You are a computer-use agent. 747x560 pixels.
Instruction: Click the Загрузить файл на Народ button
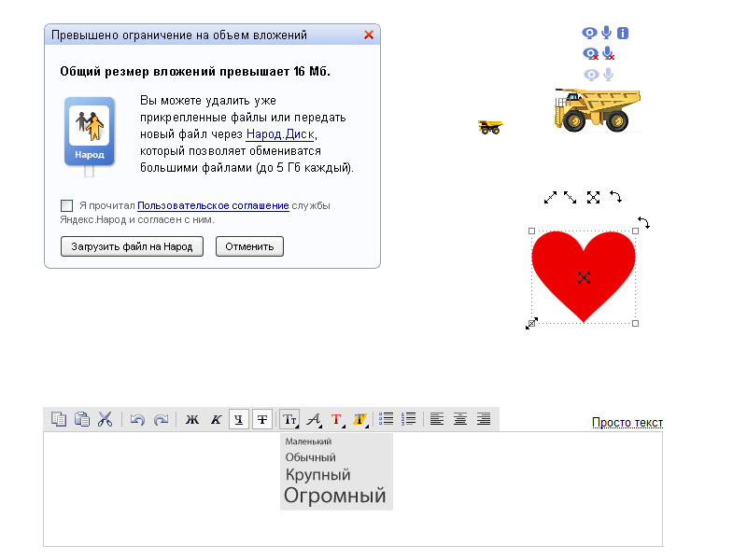[132, 246]
